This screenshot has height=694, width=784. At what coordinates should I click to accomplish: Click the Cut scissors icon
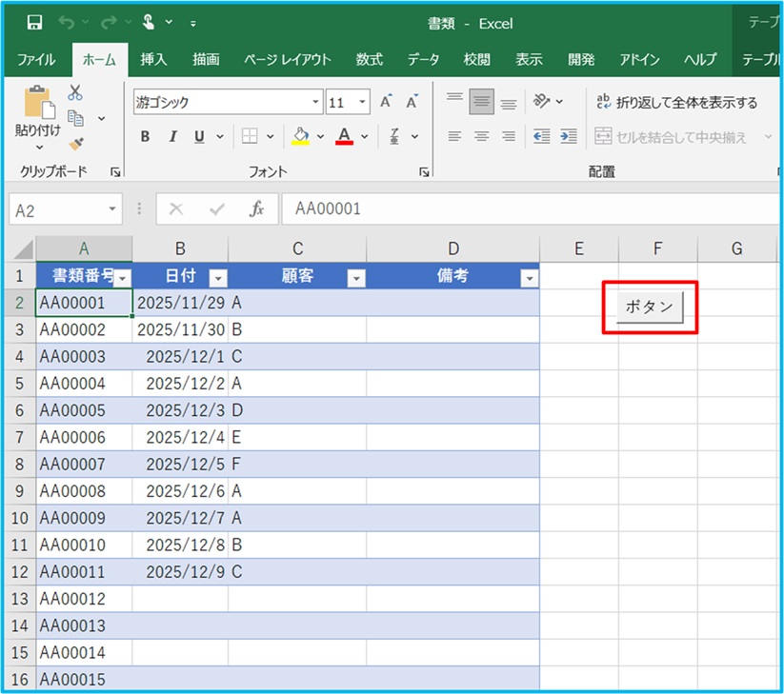pos(75,93)
